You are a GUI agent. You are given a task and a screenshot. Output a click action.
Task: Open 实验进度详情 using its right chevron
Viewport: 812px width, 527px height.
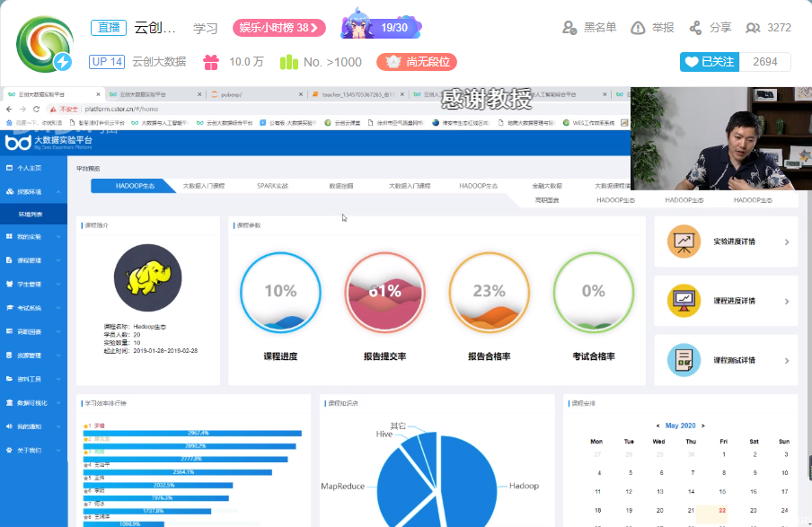pyautogui.click(x=787, y=242)
